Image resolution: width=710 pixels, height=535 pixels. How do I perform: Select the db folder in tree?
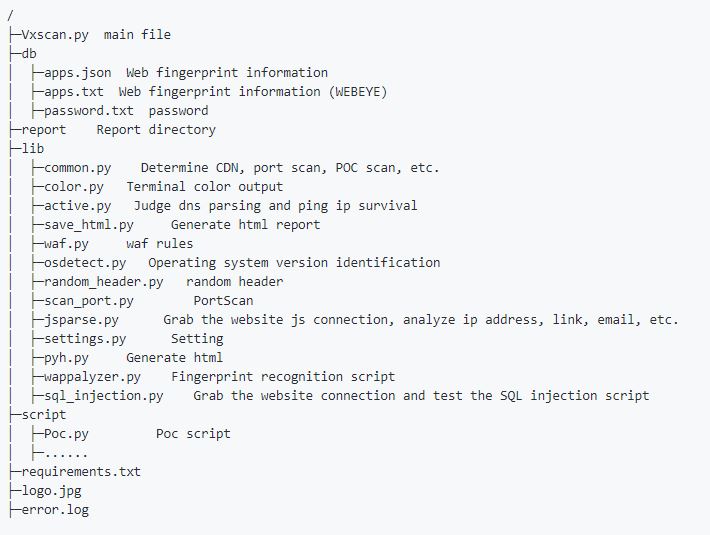point(29,54)
